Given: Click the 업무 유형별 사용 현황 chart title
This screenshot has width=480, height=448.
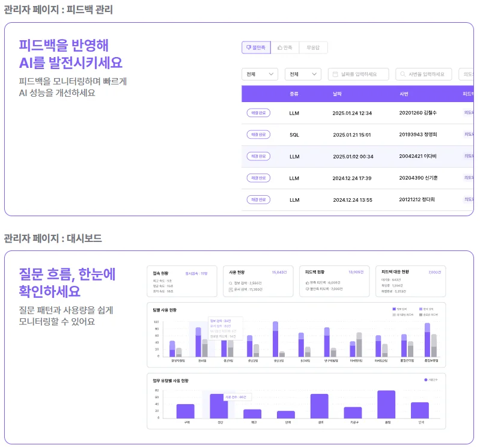Looking at the screenshot, I should click(171, 381).
